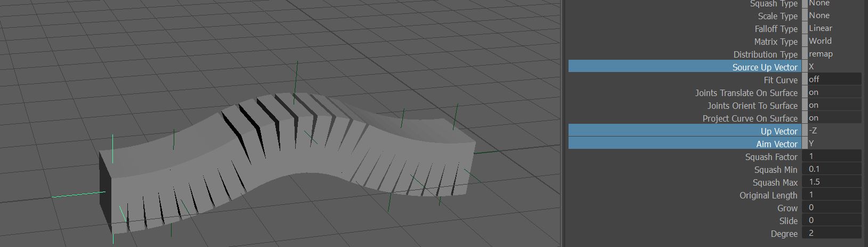Click the Grow value field
This screenshot has width=868, height=247.
(x=832, y=208)
